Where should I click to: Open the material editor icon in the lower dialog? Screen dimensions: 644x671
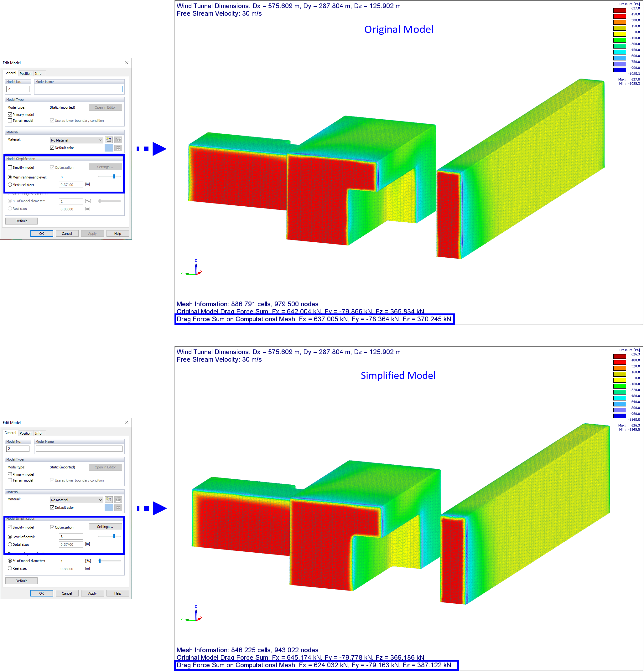pos(118,499)
